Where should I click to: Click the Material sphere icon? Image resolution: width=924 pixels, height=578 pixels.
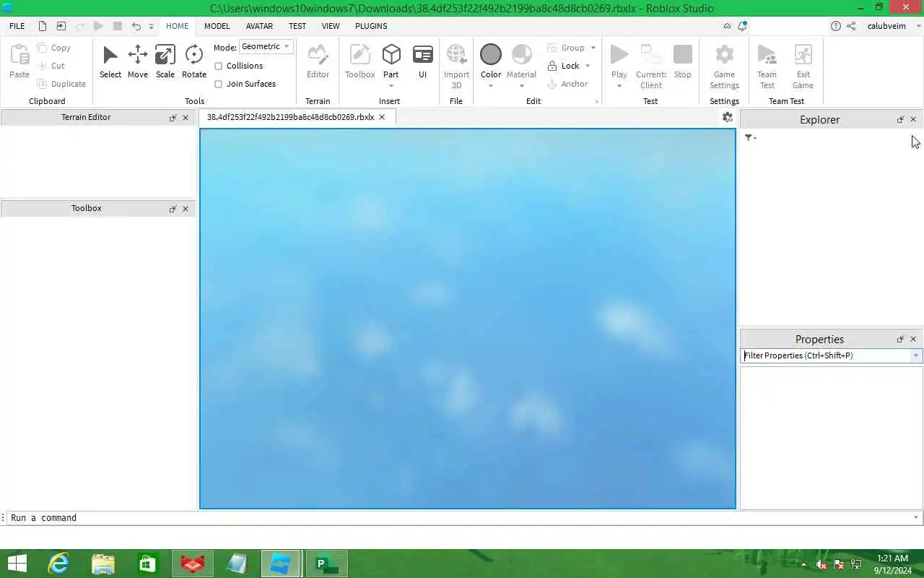(x=521, y=55)
